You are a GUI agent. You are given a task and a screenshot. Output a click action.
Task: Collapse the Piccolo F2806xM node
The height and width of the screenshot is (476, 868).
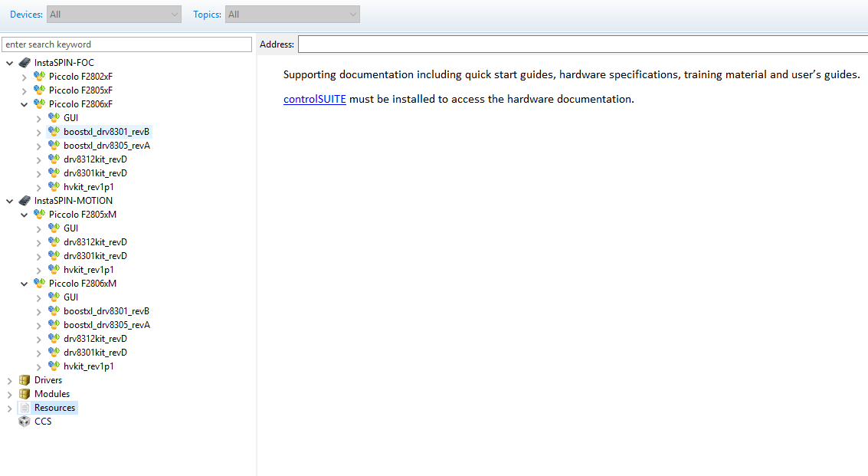[25, 284]
